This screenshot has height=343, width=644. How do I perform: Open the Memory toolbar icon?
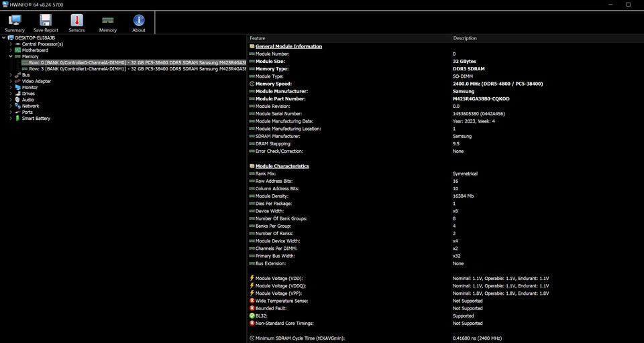(x=107, y=23)
